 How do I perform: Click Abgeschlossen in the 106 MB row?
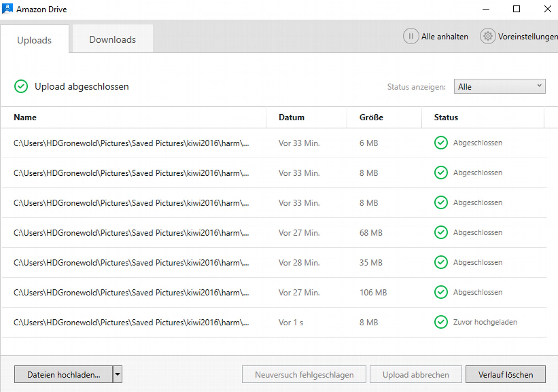[x=478, y=292]
